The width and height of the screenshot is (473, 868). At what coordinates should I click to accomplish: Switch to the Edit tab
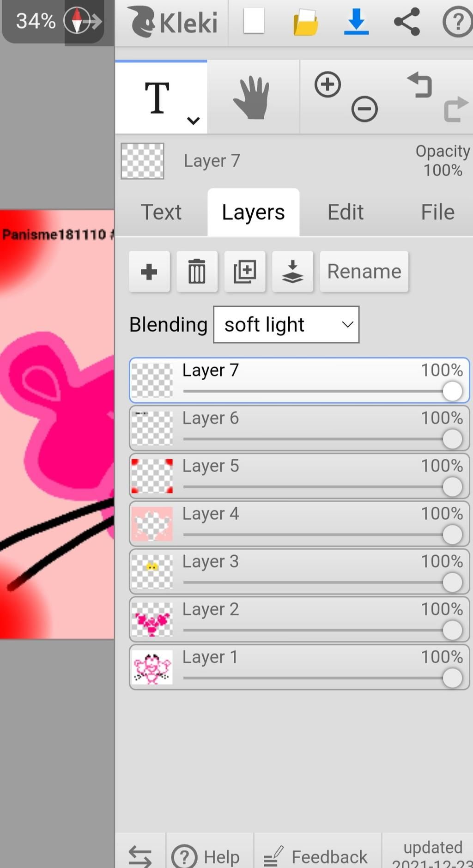tap(345, 212)
